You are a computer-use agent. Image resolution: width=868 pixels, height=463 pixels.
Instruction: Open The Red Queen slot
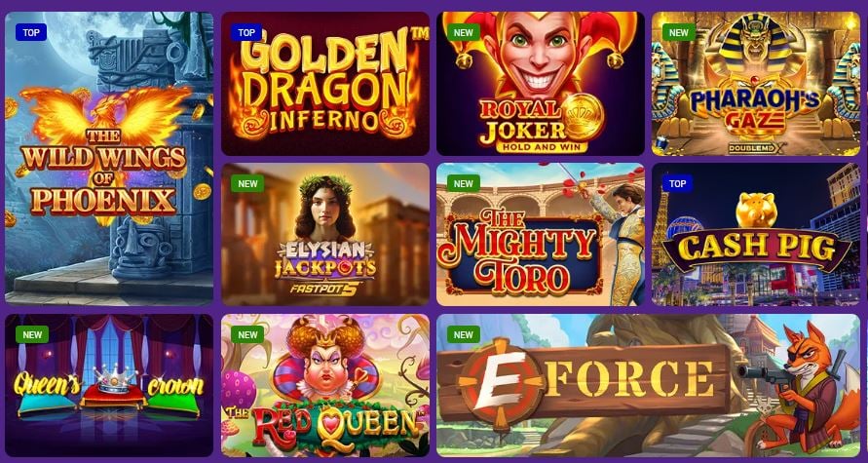(x=325, y=385)
